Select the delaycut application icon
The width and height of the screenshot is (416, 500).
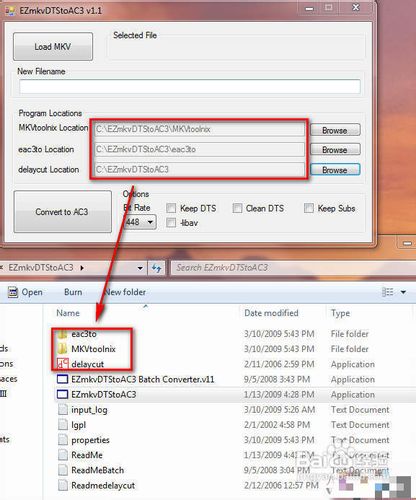[x=62, y=364]
